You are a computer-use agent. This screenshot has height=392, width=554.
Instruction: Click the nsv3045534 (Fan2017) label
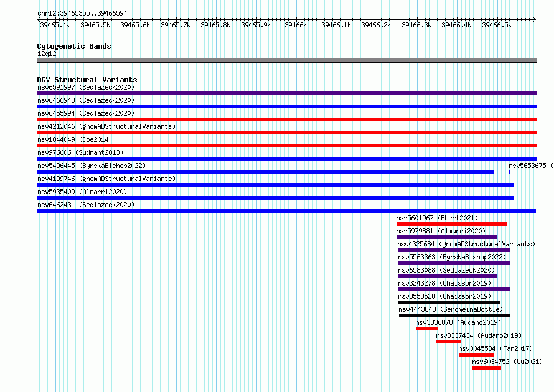click(x=495, y=348)
